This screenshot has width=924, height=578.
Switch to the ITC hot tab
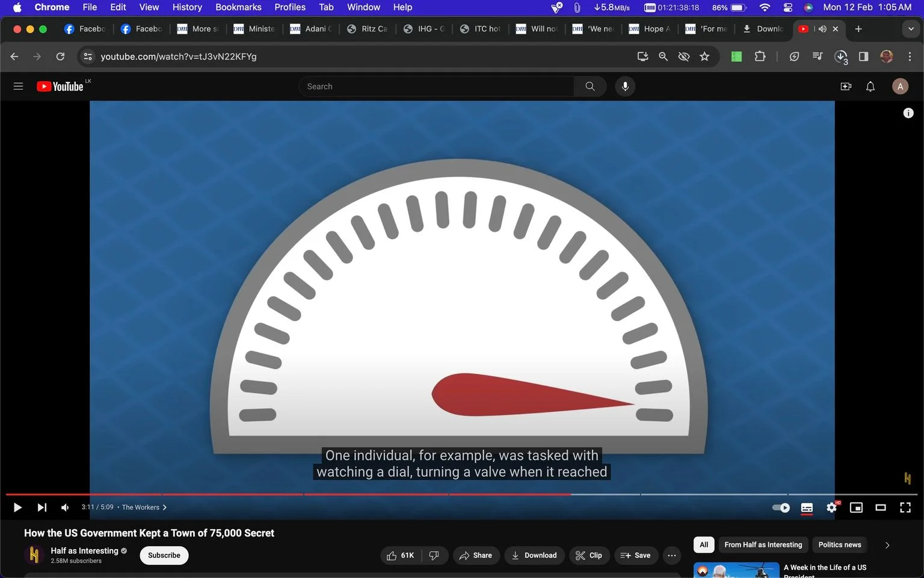point(480,29)
